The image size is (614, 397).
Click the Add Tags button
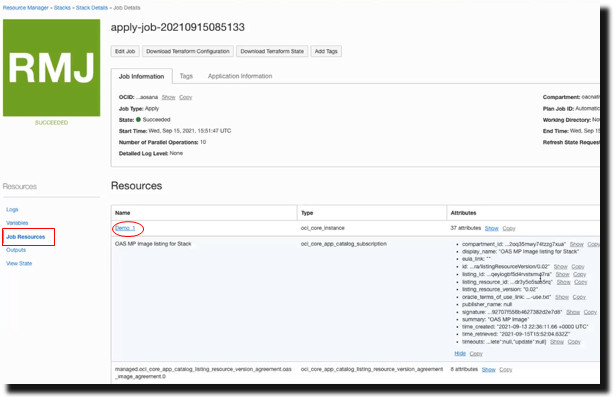pos(326,51)
